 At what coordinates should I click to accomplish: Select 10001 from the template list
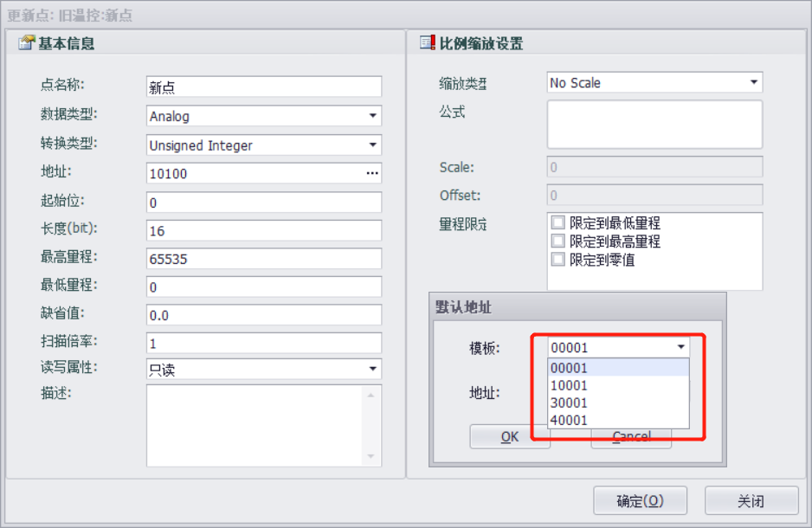tap(569, 386)
